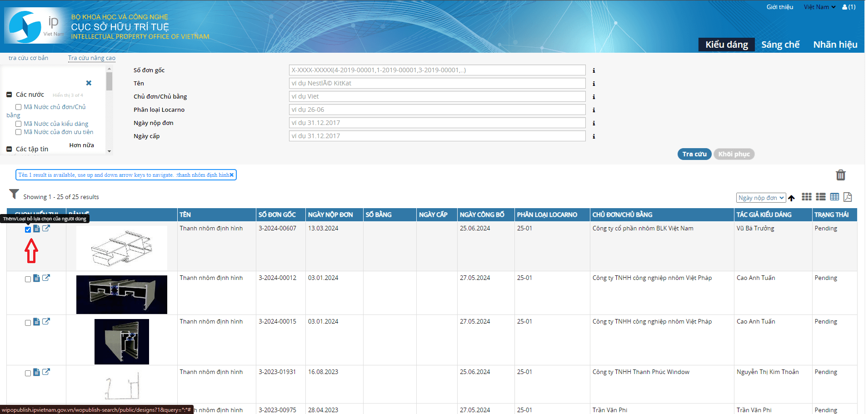Toggle sort direction with the up arrow
This screenshot has height=414, width=868.
click(792, 198)
